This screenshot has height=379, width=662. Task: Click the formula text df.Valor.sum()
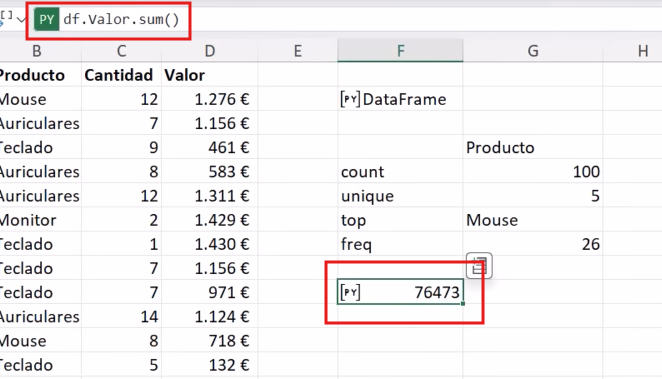point(121,19)
